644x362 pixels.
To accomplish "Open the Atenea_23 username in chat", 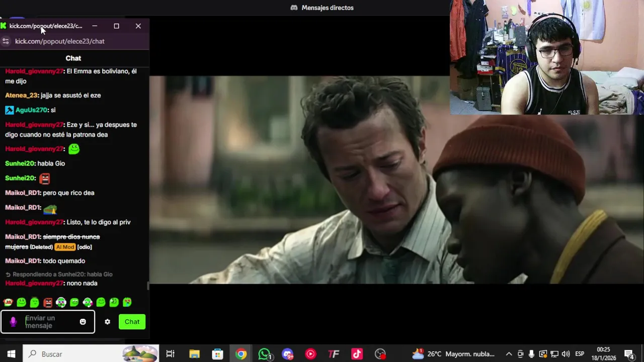I will tap(22, 95).
